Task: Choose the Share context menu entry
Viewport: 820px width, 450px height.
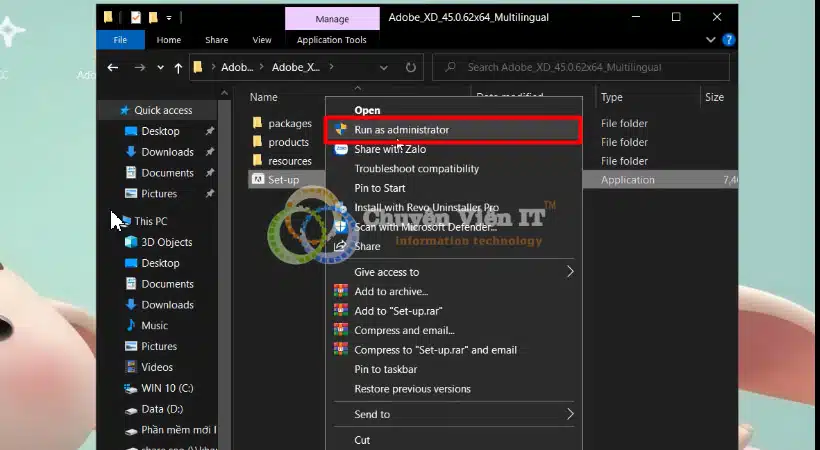Action: point(454,246)
